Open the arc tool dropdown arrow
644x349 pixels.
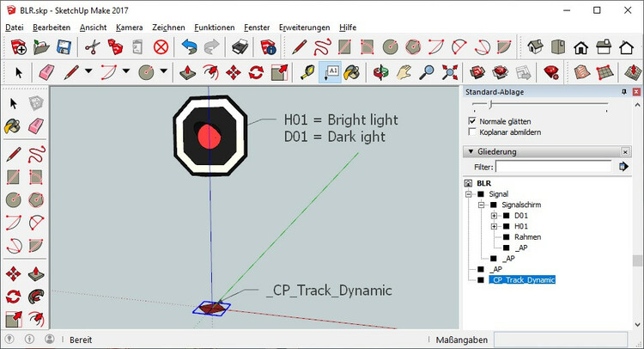126,71
